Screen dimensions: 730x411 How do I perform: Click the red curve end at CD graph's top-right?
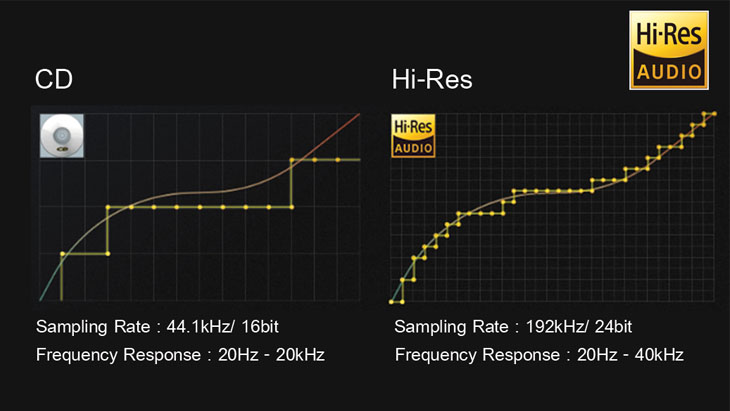358,115
